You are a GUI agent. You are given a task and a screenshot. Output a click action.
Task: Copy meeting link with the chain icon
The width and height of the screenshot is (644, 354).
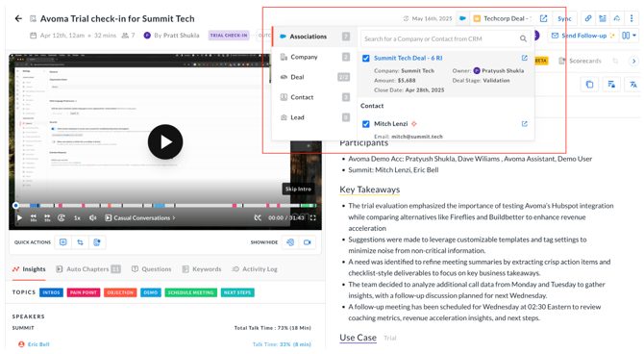pos(588,18)
